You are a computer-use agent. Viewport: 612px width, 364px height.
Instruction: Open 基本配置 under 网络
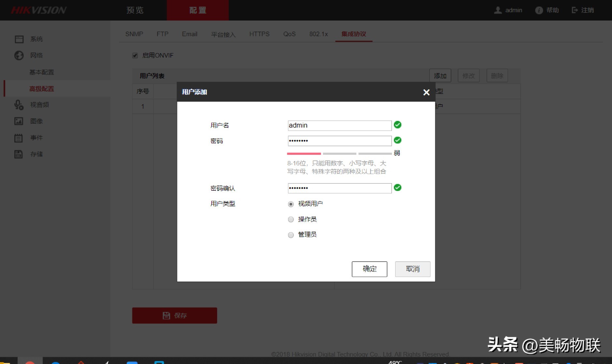pyautogui.click(x=42, y=72)
